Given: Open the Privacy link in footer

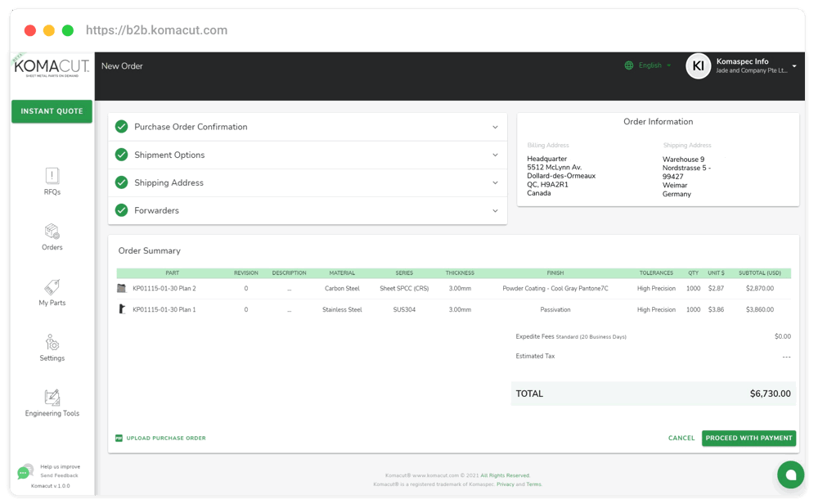Looking at the screenshot, I should 505,484.
